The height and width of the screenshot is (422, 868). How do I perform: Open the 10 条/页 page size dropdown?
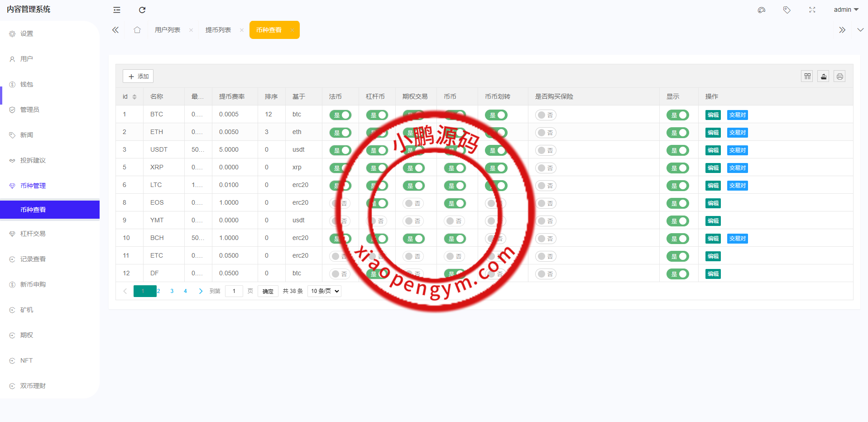click(x=324, y=291)
